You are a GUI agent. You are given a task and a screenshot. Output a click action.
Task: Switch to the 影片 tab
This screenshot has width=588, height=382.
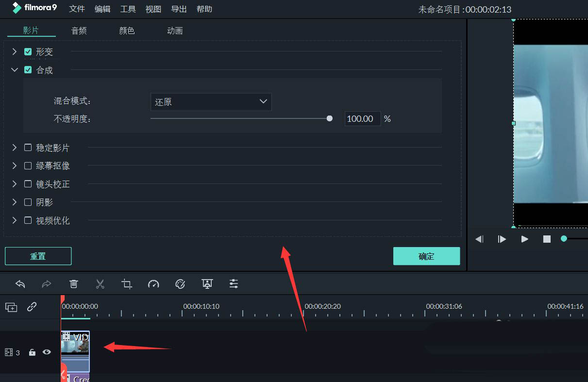31,31
